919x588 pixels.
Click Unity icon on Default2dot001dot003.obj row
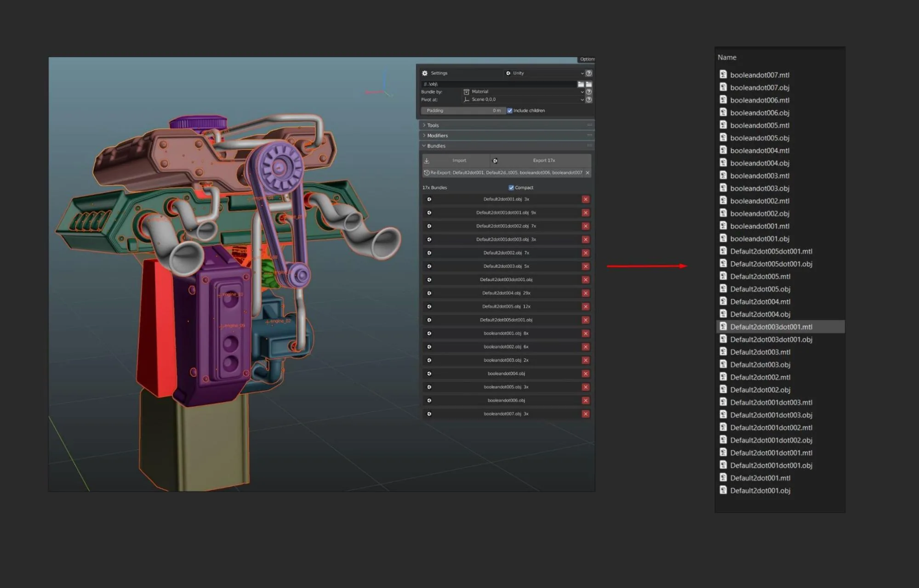(429, 239)
